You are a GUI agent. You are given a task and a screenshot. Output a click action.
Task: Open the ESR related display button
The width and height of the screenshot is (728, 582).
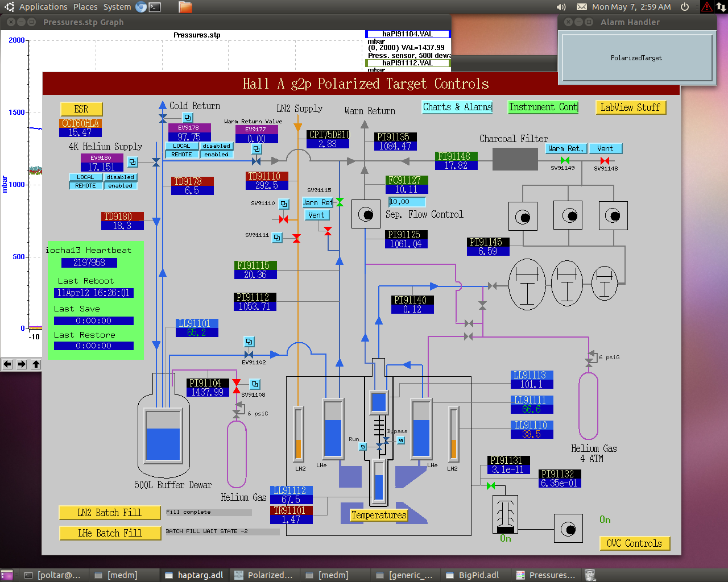[x=81, y=109]
